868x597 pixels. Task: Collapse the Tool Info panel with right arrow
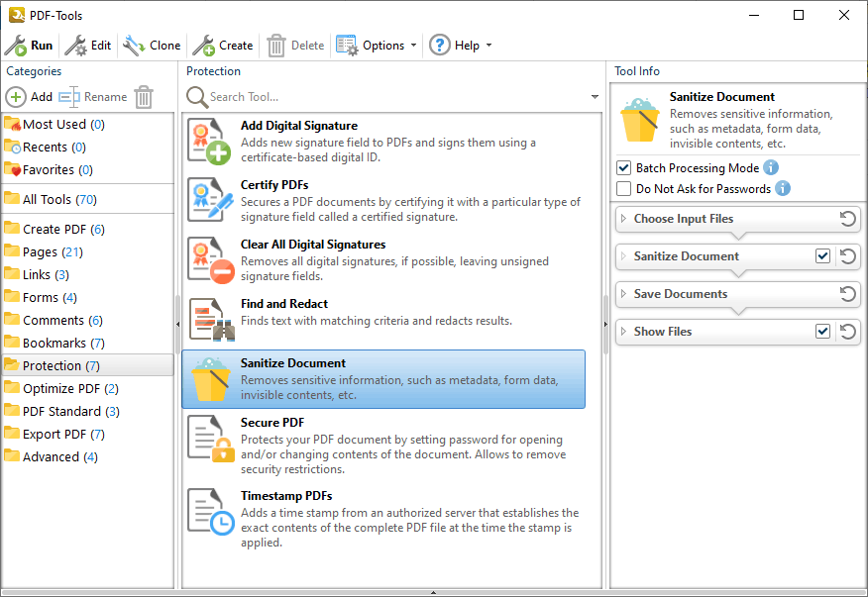click(605, 324)
